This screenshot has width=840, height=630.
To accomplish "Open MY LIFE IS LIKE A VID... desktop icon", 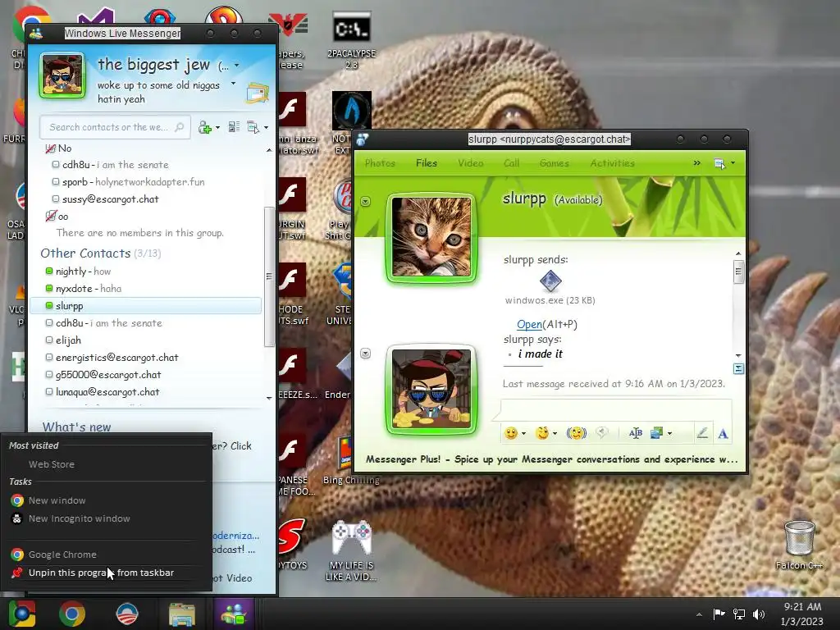I will pyautogui.click(x=351, y=550).
